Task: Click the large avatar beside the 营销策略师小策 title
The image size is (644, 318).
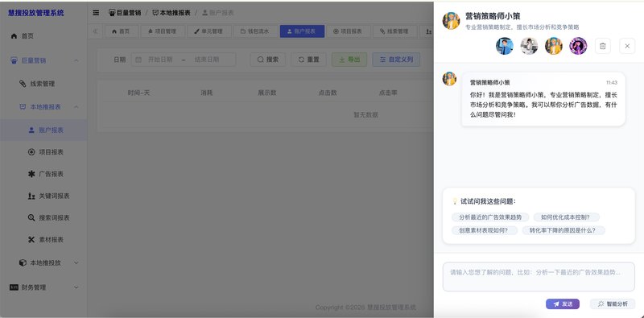Action: point(451,21)
